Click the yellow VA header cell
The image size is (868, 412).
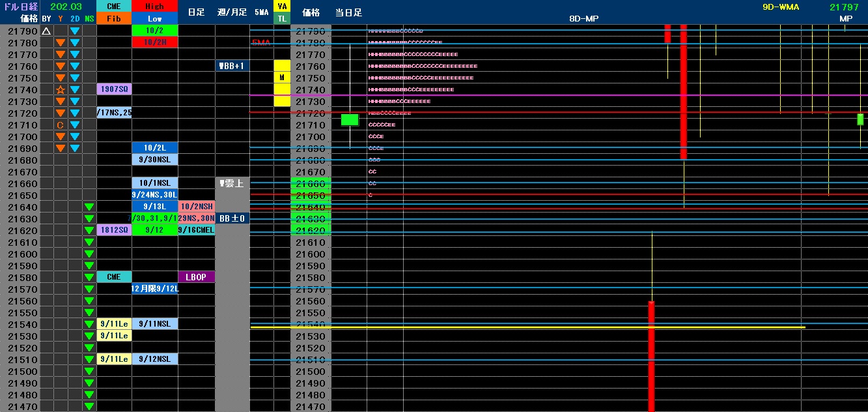281,7
